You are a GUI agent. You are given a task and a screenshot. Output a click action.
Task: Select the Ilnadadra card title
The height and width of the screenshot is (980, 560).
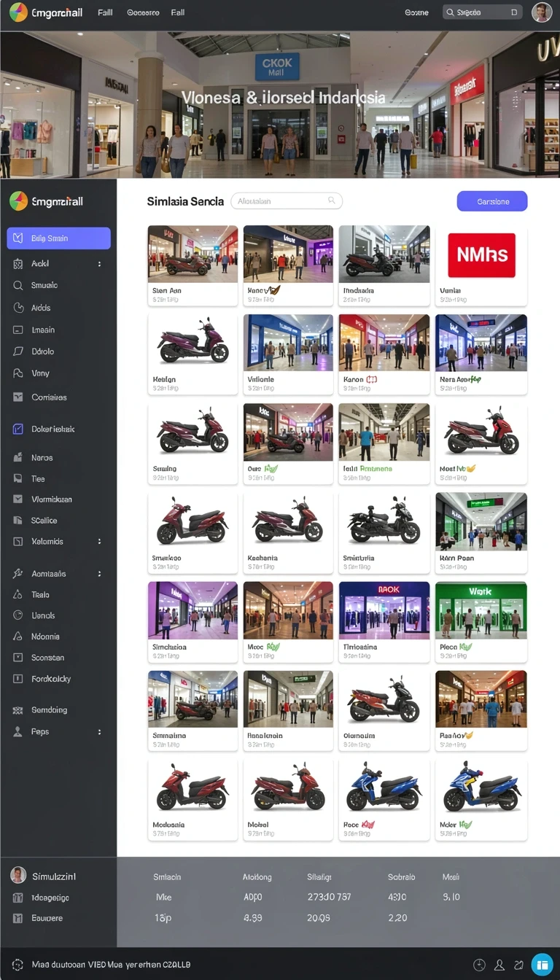click(x=359, y=290)
